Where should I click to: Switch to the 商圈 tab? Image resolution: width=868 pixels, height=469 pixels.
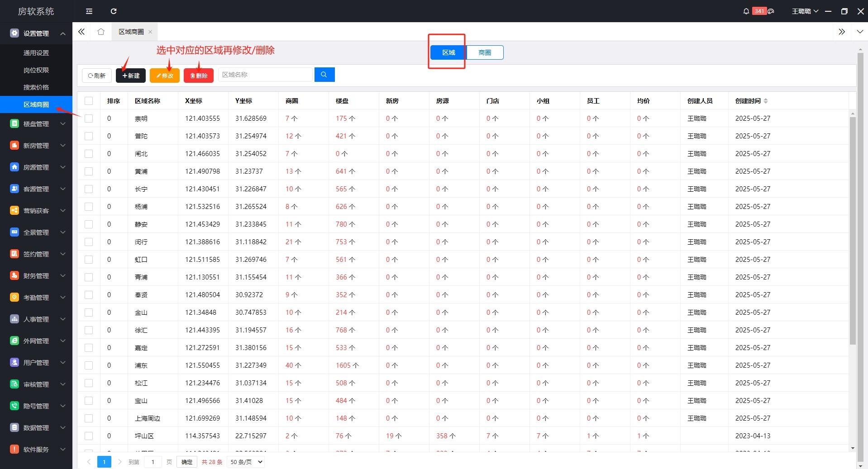pos(485,52)
